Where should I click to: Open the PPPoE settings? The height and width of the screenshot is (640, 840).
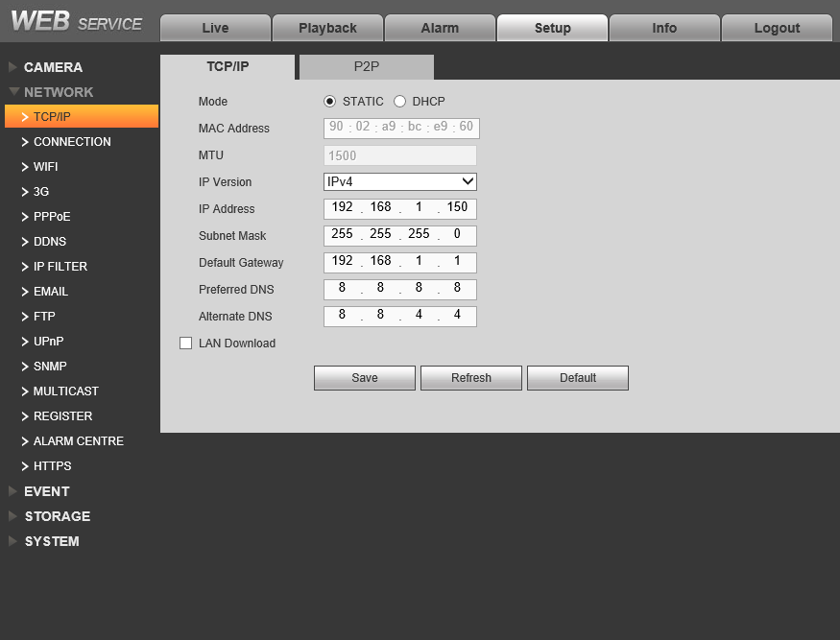[52, 216]
